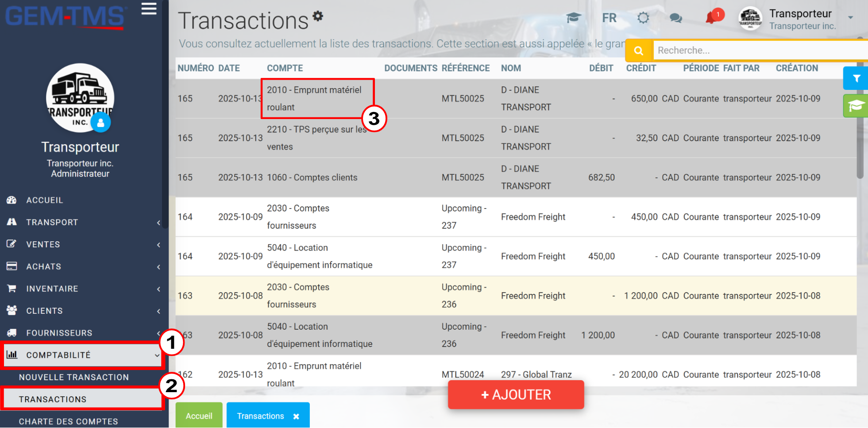Click the brightness theme icon

click(643, 18)
